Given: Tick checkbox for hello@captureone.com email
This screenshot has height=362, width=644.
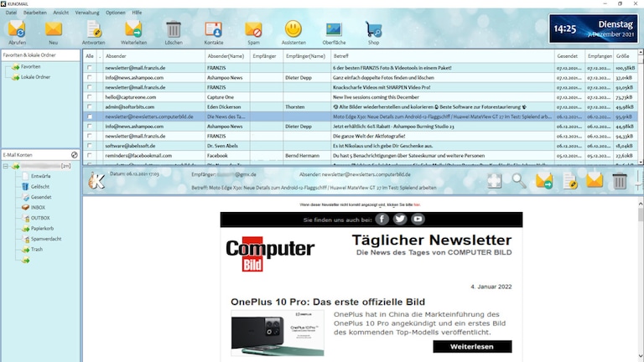Looking at the screenshot, I should (x=90, y=97).
